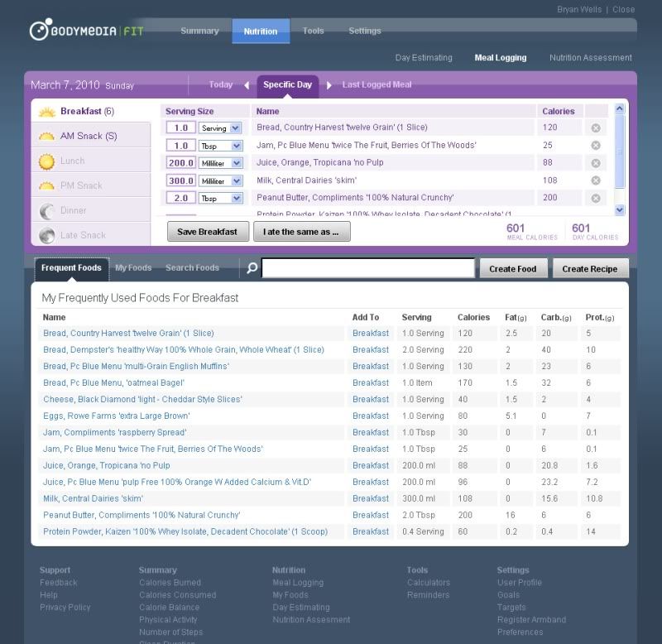Open the Tools tab
The image size is (662, 644).
point(313,31)
